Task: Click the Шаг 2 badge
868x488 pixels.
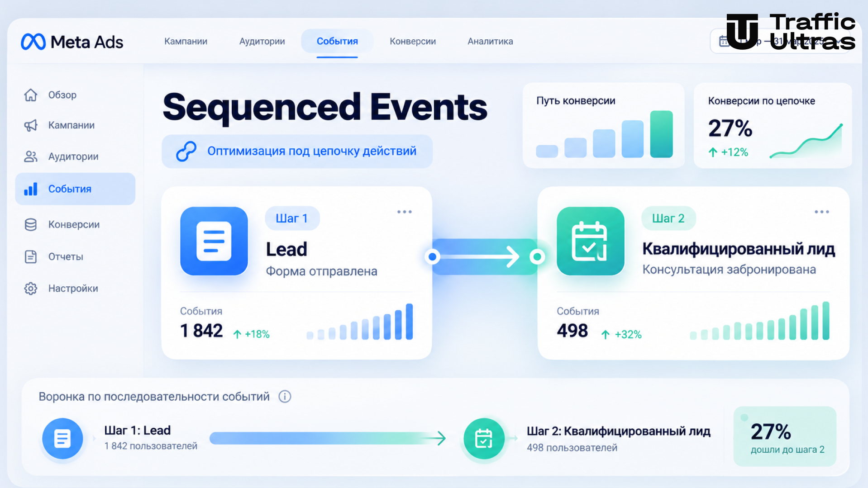Action: 668,218
